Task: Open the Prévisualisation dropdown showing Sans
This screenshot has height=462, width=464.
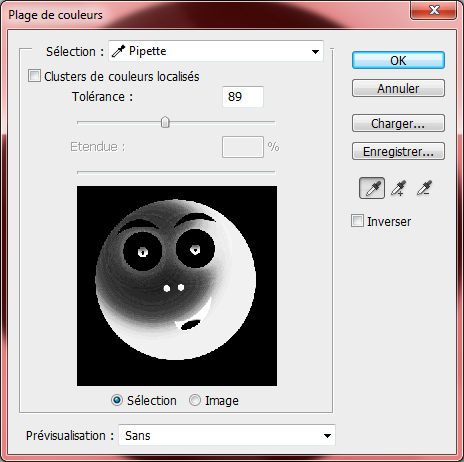Action: (227, 435)
